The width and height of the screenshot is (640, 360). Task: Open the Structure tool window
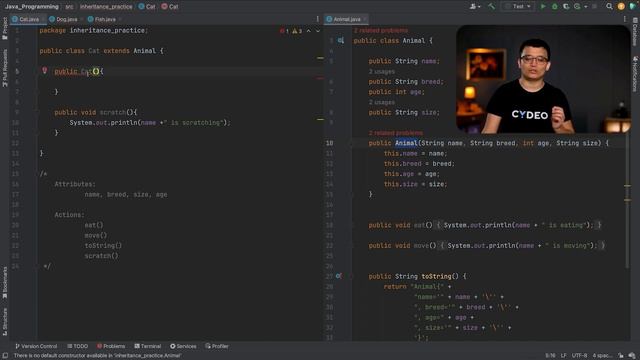tap(5, 322)
